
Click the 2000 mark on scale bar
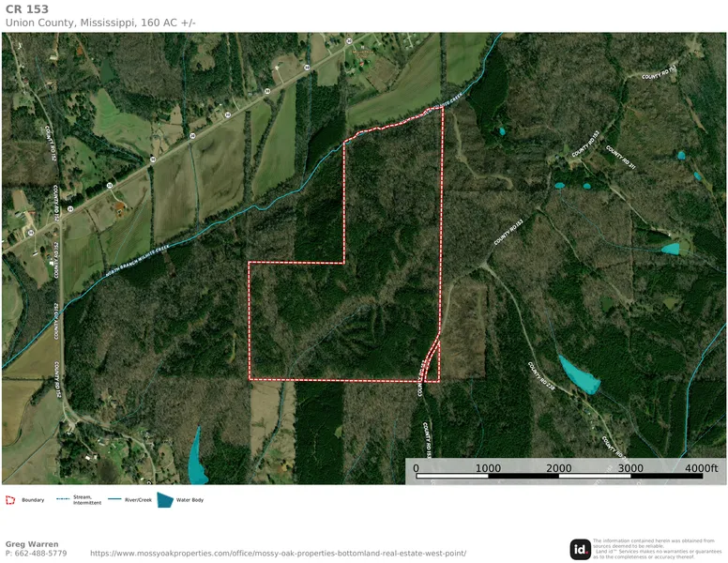coord(559,468)
